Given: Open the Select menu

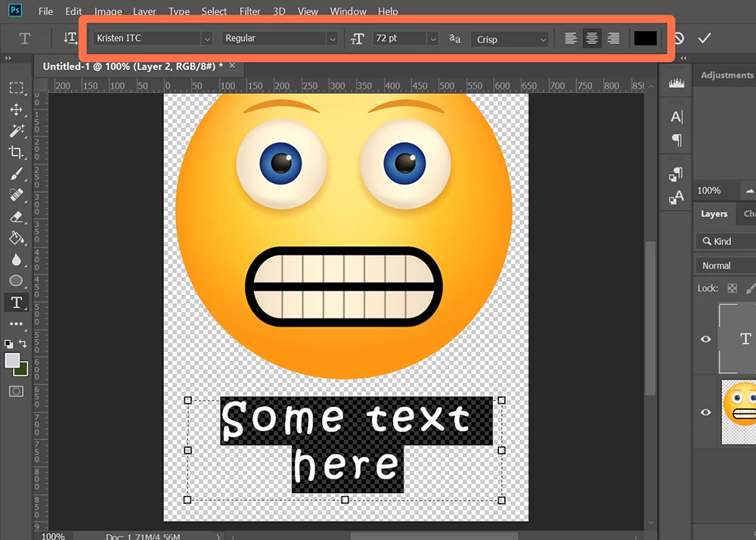Looking at the screenshot, I should click(214, 11).
